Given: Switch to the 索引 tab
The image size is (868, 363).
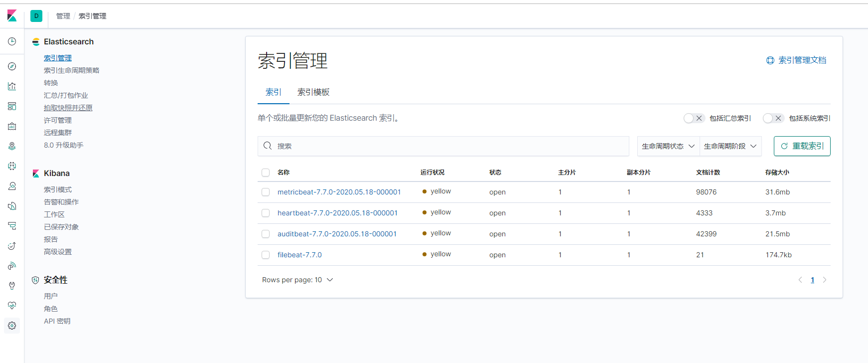Looking at the screenshot, I should click(274, 92).
